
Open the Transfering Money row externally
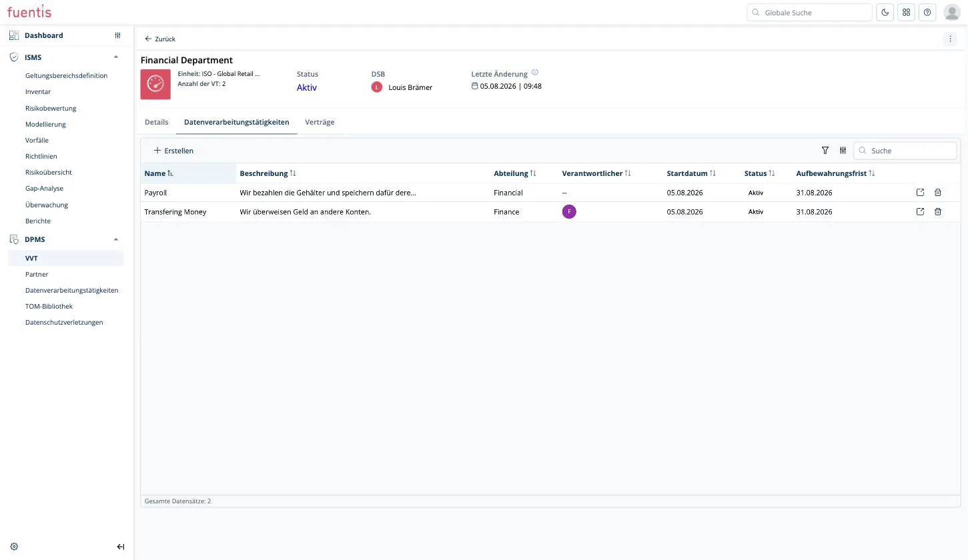click(x=920, y=212)
